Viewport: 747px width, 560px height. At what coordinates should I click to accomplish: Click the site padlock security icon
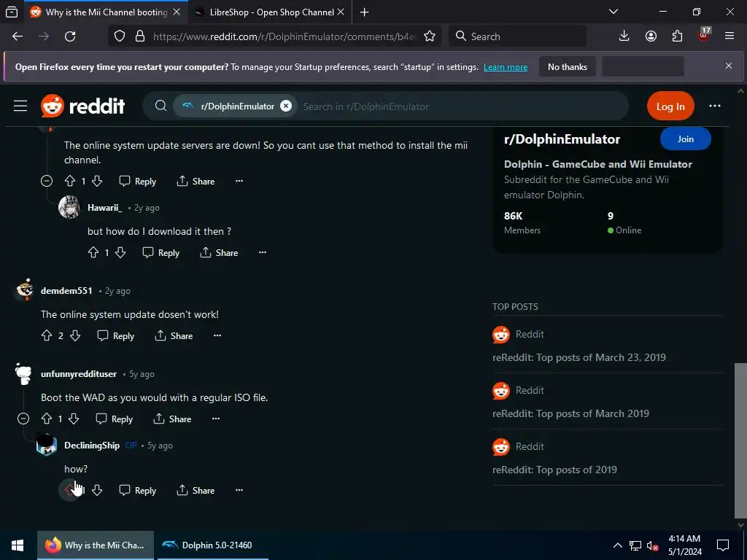click(x=139, y=36)
